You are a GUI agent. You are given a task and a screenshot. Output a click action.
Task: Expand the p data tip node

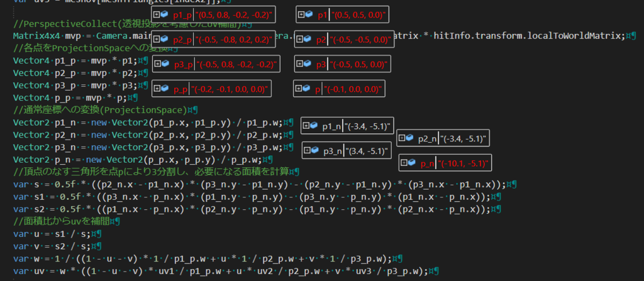tap(297, 89)
